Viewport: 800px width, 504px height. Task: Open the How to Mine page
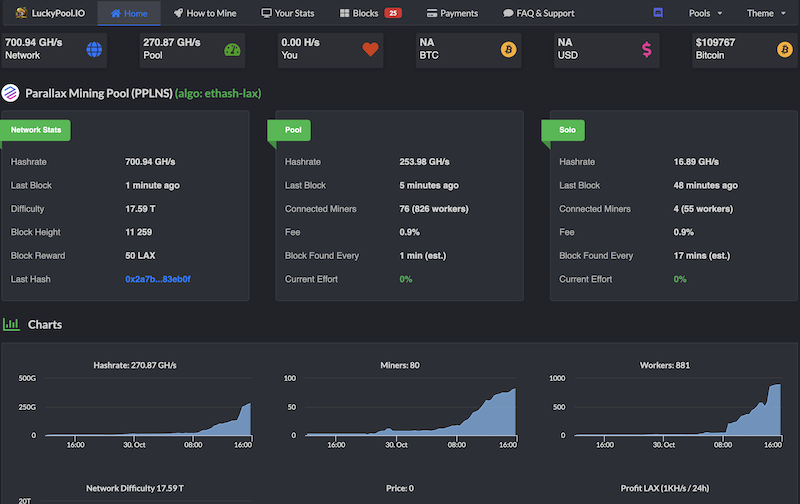pos(205,13)
